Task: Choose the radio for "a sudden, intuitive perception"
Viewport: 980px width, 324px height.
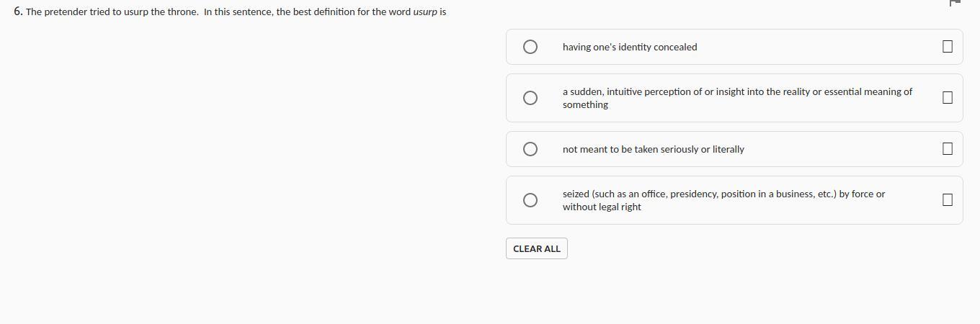Action: [x=530, y=98]
